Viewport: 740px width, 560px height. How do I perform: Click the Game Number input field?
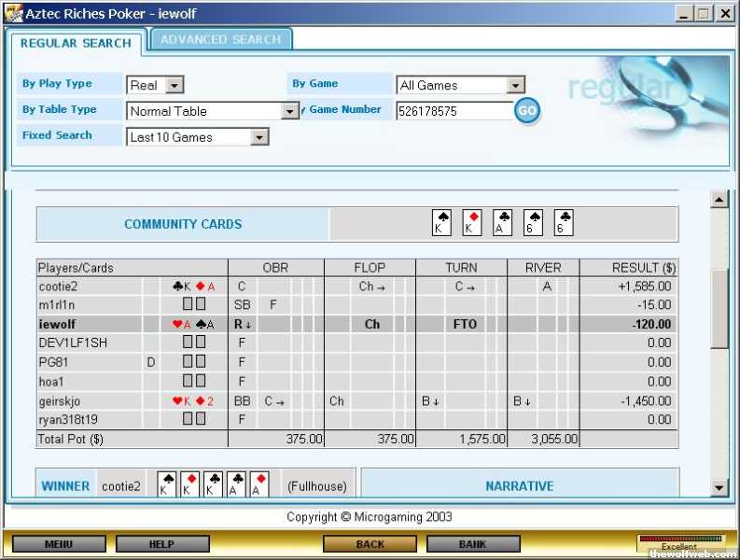point(454,111)
